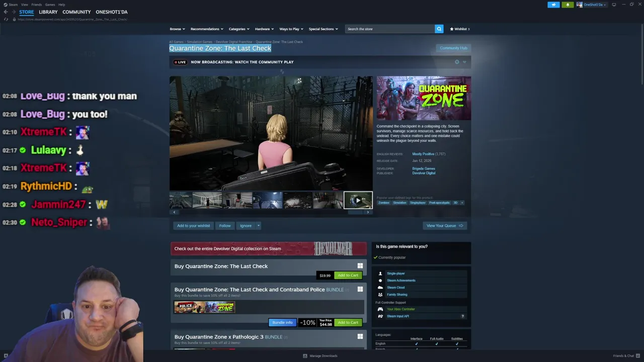The image size is (644, 362).
Task: Expand the Recommendations dropdown
Action: pos(207,29)
